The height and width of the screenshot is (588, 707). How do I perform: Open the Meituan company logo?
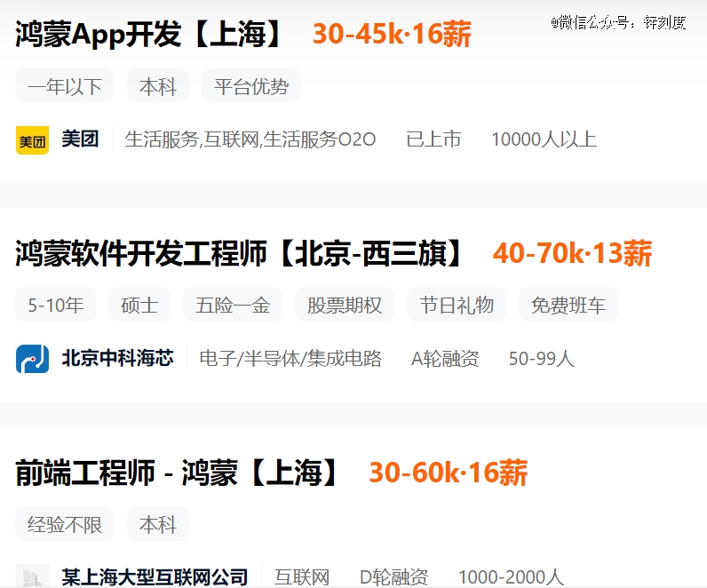(x=33, y=140)
